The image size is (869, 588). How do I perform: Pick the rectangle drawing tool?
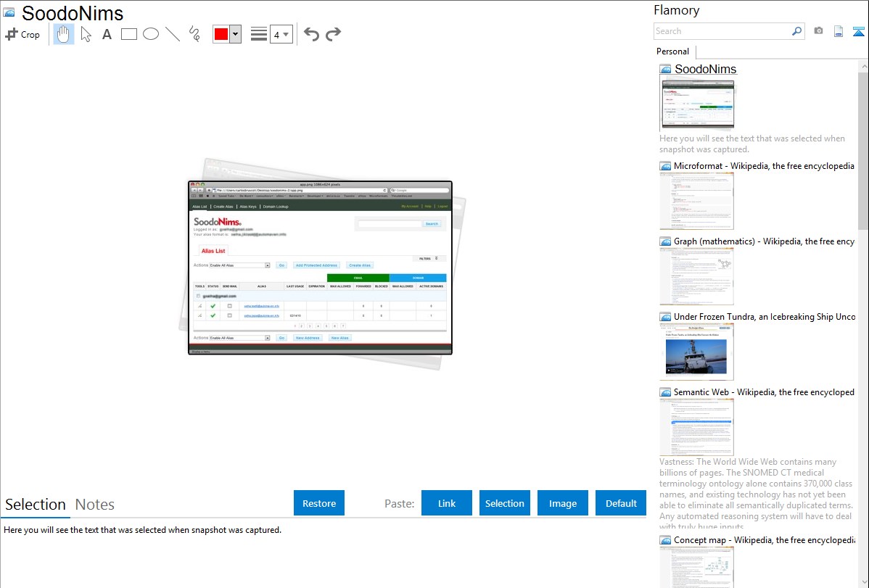(128, 34)
